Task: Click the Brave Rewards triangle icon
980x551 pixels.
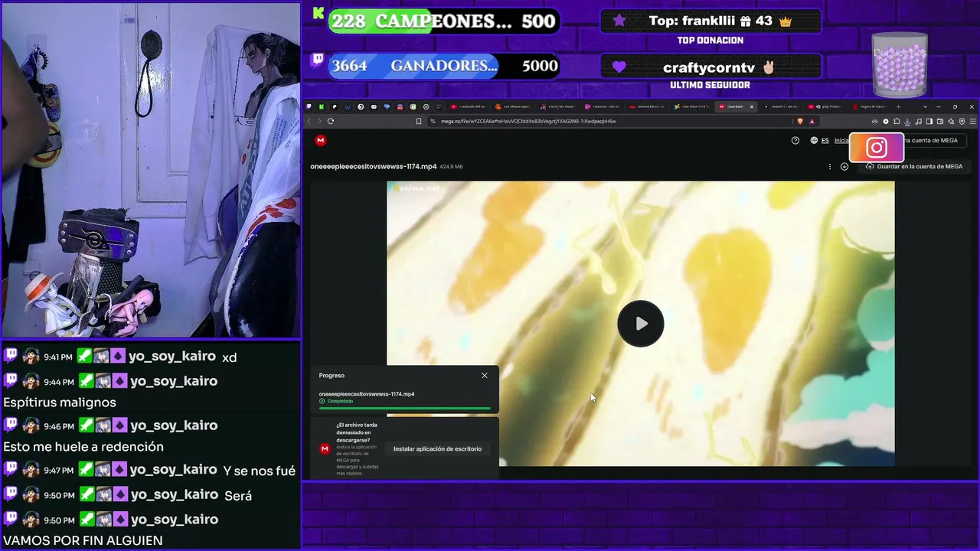Action: point(812,121)
